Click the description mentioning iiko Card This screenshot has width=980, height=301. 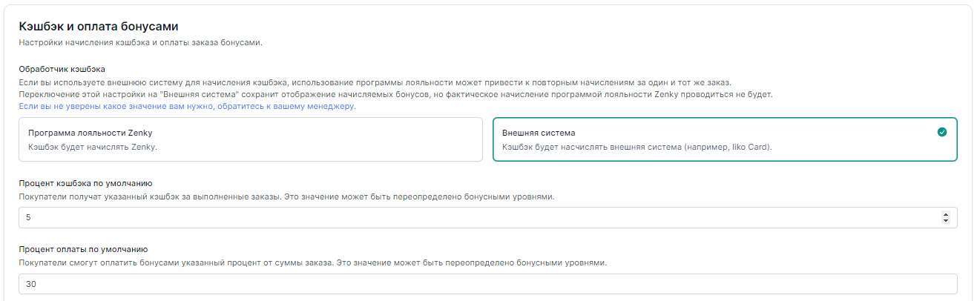tap(637, 147)
